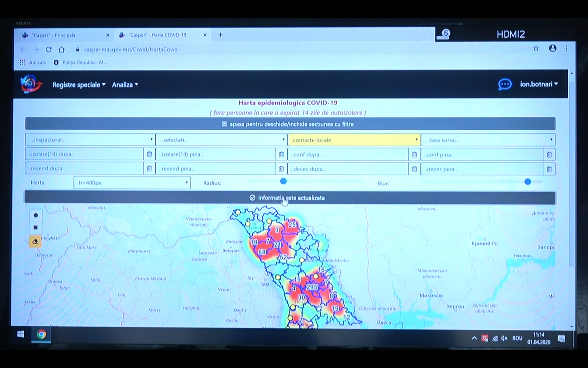
Task: Select the polygon draw tool on map
Action: 35,215
